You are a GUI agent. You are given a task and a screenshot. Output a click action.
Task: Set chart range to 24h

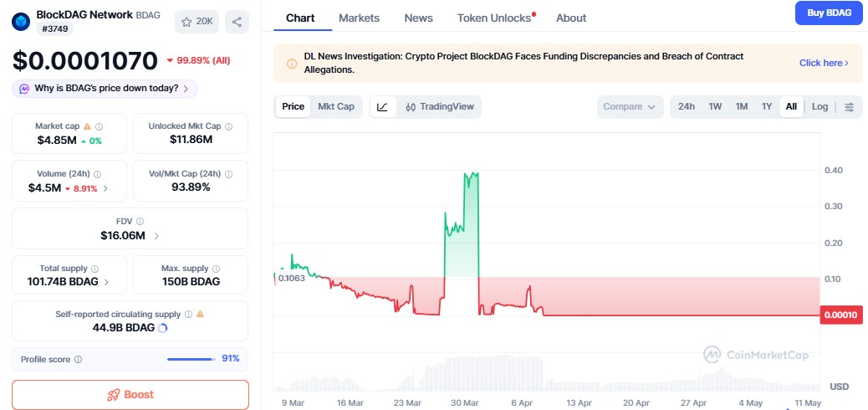click(687, 107)
